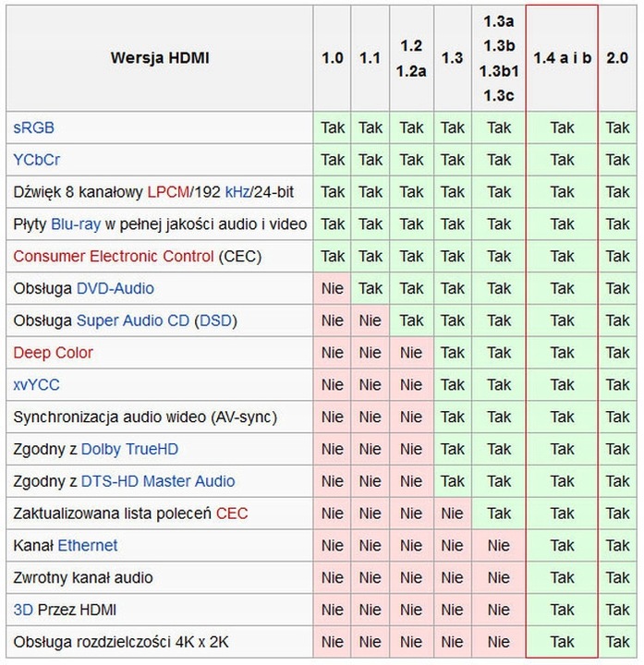Open the red LPCM link
The height and width of the screenshot is (665, 644).
pos(166,192)
